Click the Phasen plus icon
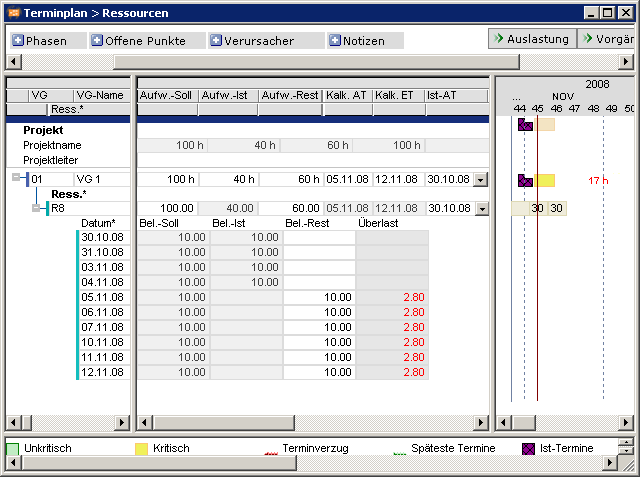640x477 pixels. coord(18,40)
